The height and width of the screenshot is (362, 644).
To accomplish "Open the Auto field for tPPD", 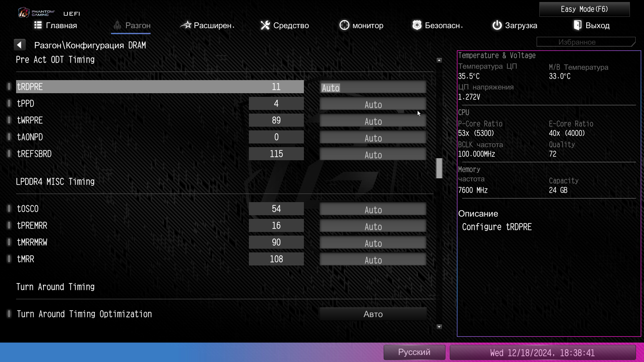I will click(x=373, y=104).
